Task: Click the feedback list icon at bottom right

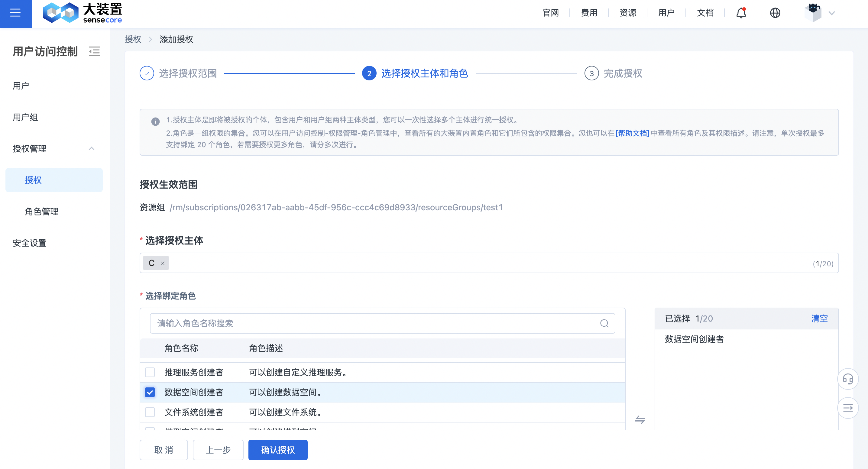Action: pyautogui.click(x=848, y=408)
